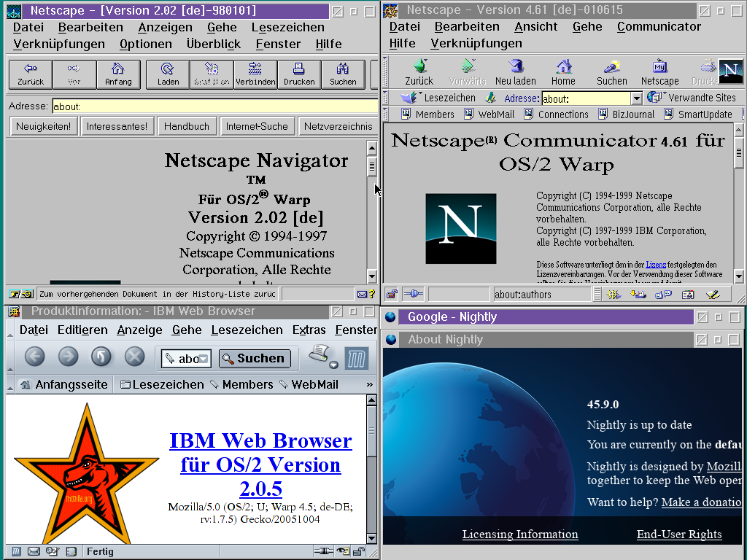Click the reload button in IBM Web Browser
Screen dimensions: 747x560
[101, 356]
